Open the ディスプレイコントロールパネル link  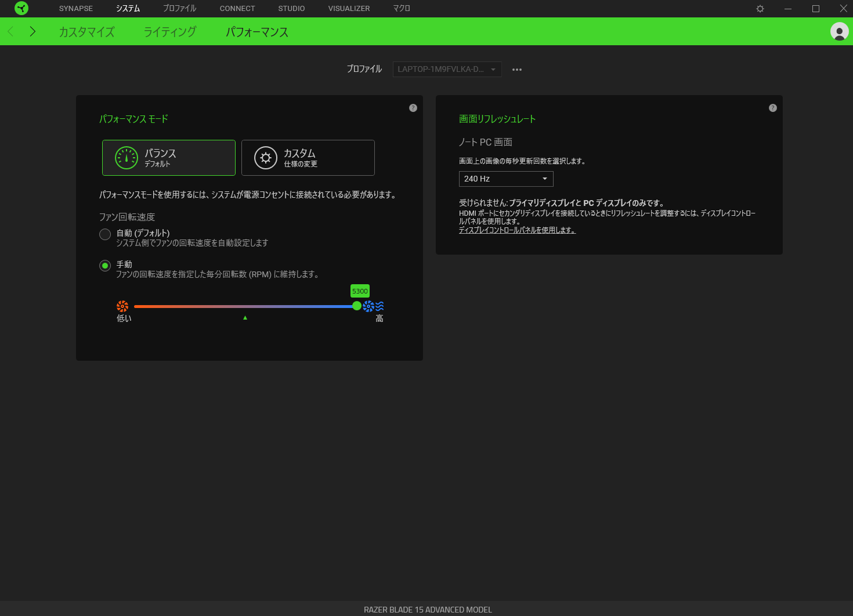coord(517,230)
